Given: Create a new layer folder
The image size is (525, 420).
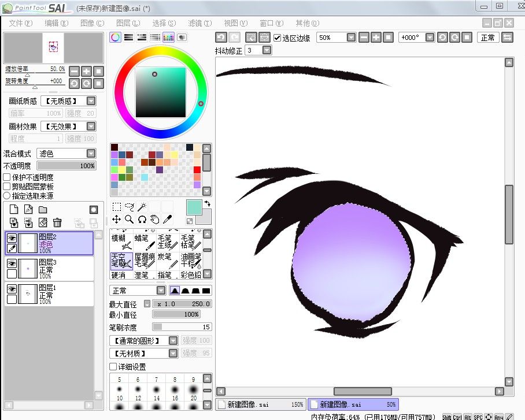Looking at the screenshot, I should point(43,210).
